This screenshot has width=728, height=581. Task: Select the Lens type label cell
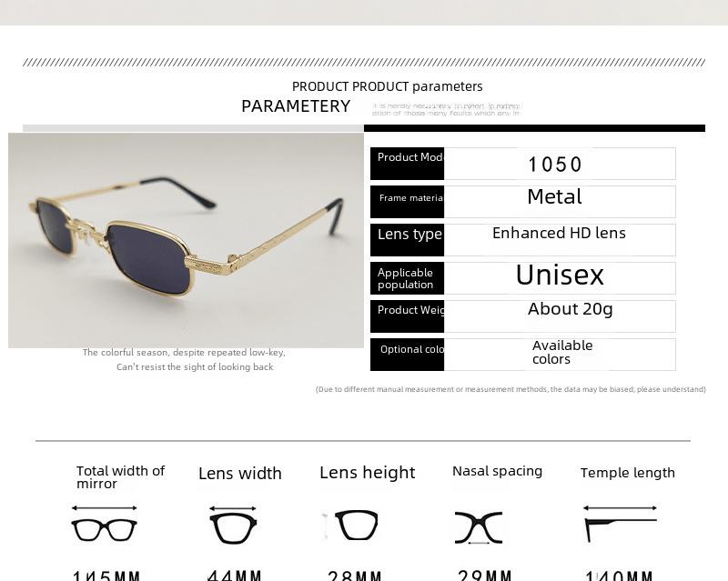[x=407, y=239]
